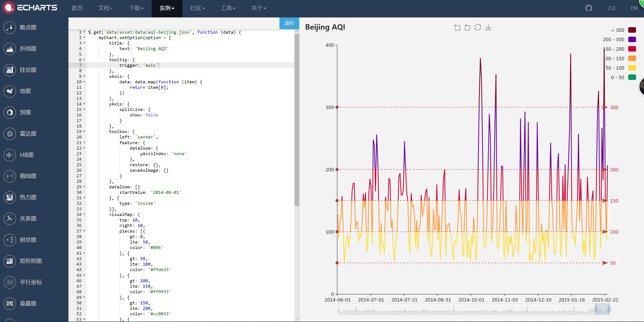Toggle the '200 - 300' legend piece
This screenshot has height=322, width=644.
tap(619, 40)
